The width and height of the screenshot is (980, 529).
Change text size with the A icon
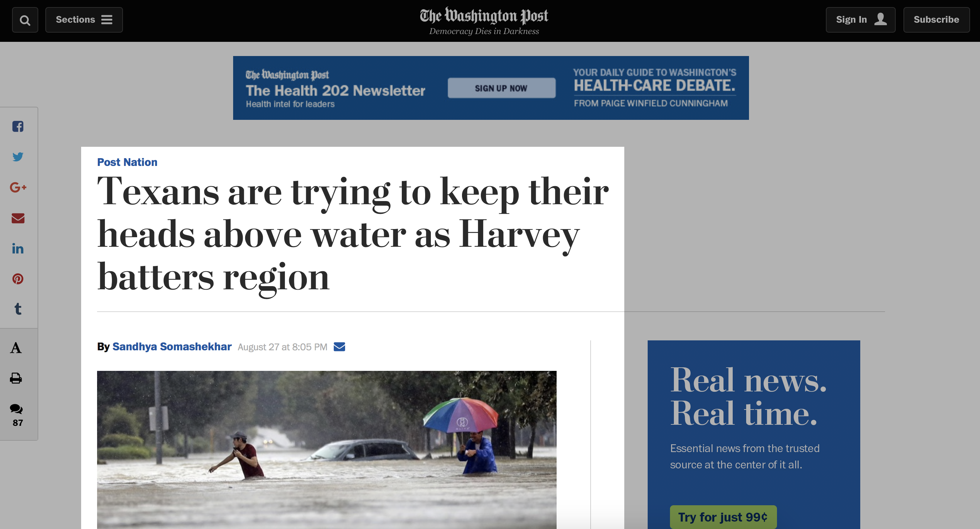pyautogui.click(x=16, y=348)
